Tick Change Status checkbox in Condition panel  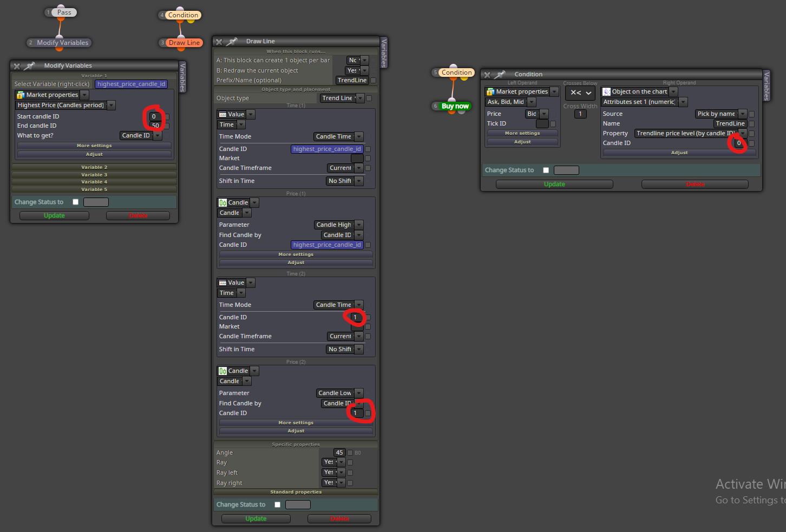546,170
